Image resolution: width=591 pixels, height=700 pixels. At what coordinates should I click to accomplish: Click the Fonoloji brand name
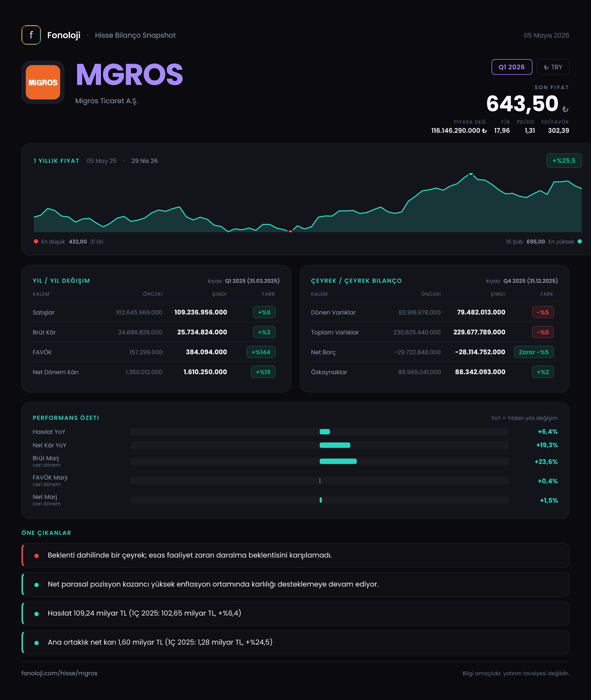pyautogui.click(x=64, y=35)
